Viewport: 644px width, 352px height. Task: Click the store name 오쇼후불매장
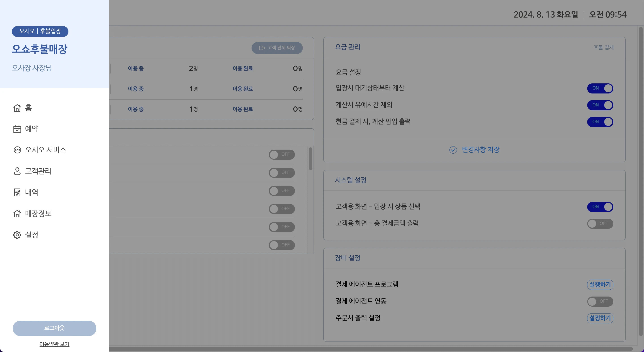coord(40,49)
